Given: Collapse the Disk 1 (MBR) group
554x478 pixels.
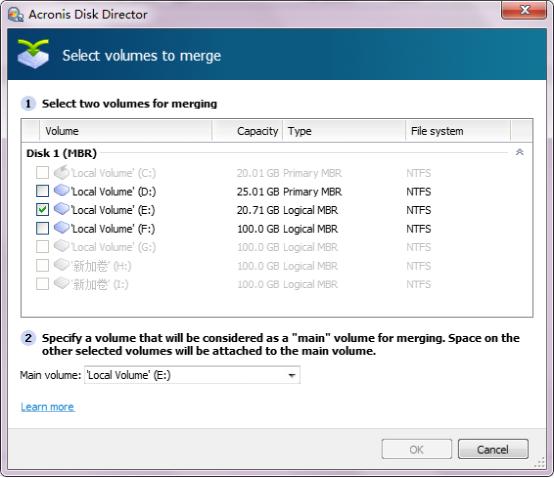Looking at the screenshot, I should [x=519, y=152].
